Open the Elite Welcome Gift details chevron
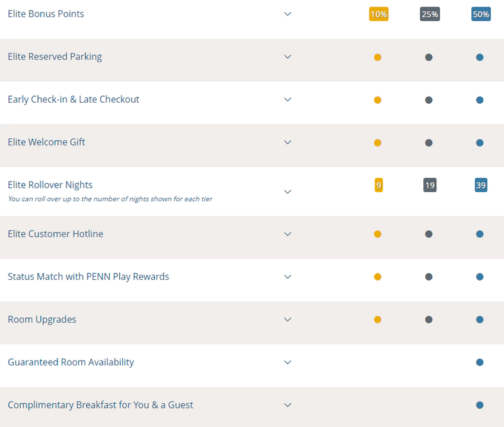The image size is (504, 427). tap(288, 142)
